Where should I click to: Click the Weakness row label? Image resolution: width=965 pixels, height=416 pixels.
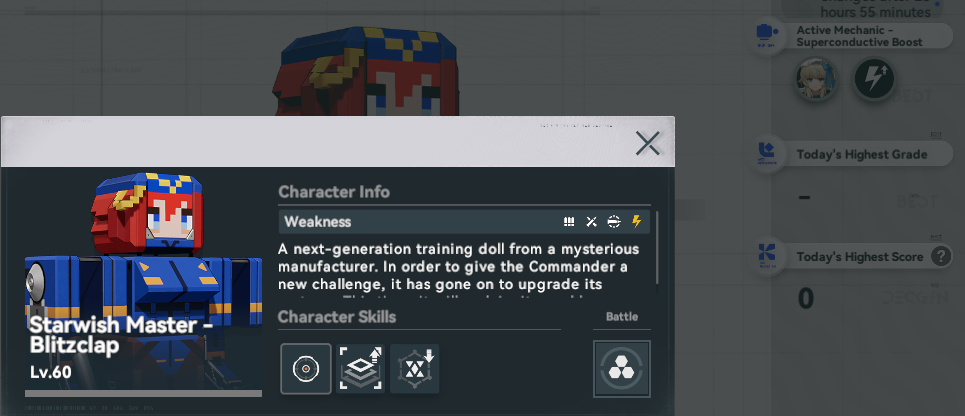click(318, 222)
